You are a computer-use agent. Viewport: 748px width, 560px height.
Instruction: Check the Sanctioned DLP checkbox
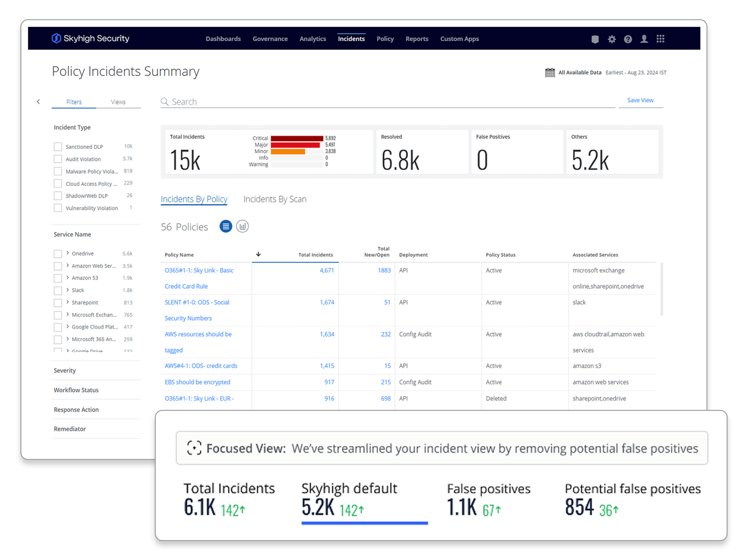click(58, 147)
